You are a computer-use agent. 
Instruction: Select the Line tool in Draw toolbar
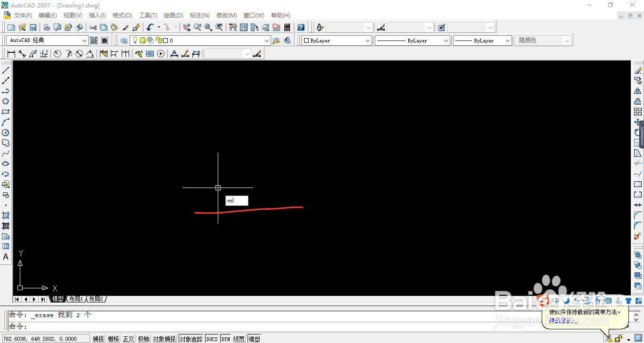6,70
